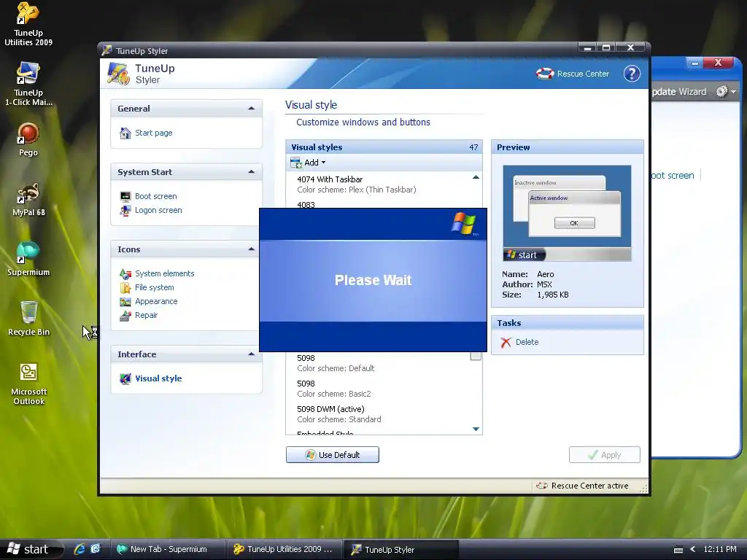Open the Boot screen link
Image resolution: width=747 pixels, height=560 pixels.
(156, 196)
